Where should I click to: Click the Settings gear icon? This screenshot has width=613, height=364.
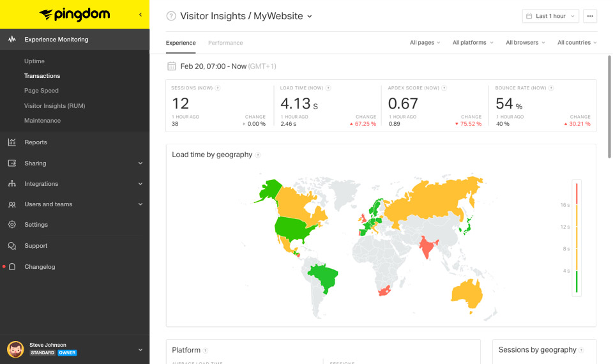(12, 225)
